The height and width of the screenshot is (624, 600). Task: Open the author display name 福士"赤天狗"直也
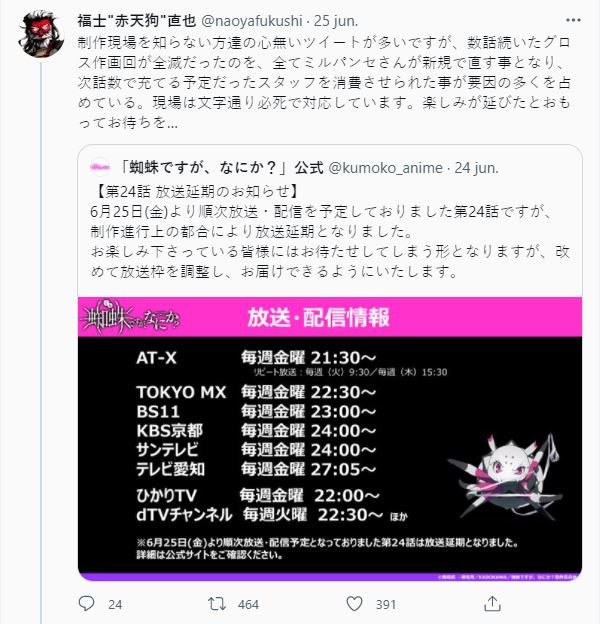pyautogui.click(x=137, y=21)
